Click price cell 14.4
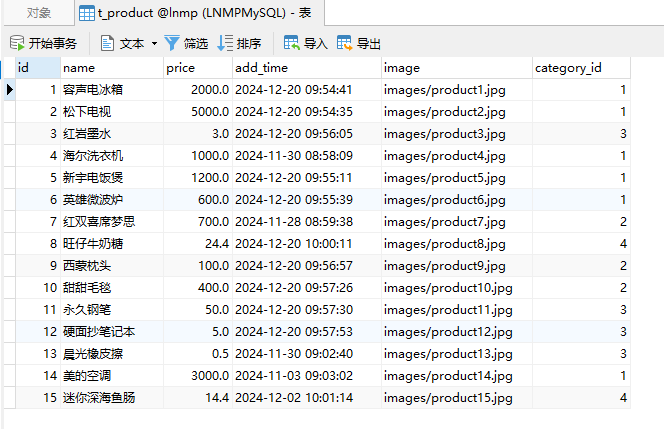664x429 pixels. pyautogui.click(x=198, y=398)
